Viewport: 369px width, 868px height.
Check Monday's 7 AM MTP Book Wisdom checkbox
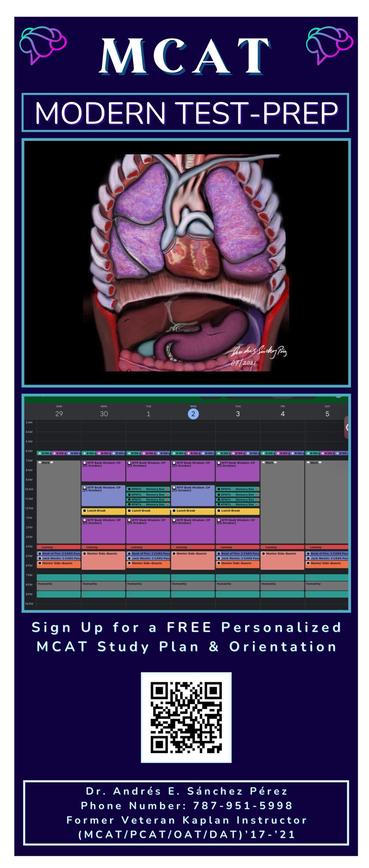(x=84, y=463)
